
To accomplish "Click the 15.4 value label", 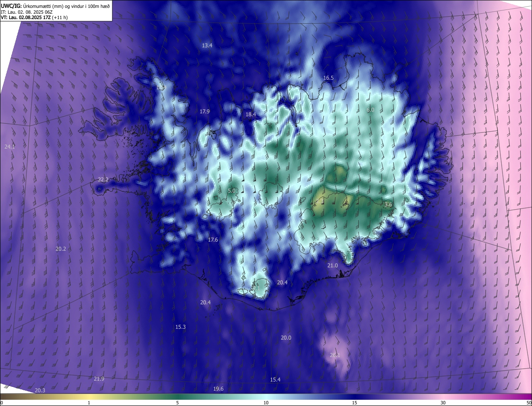I will tap(275, 379).
